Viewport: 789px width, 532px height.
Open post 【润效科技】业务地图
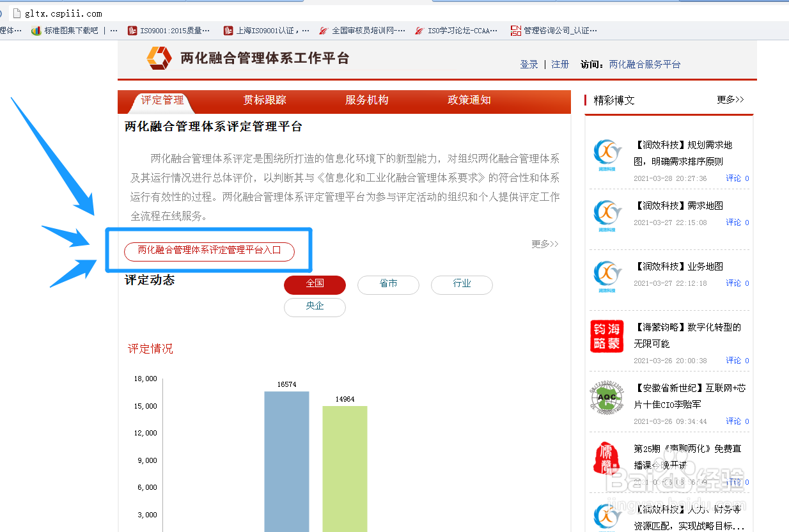[678, 267]
